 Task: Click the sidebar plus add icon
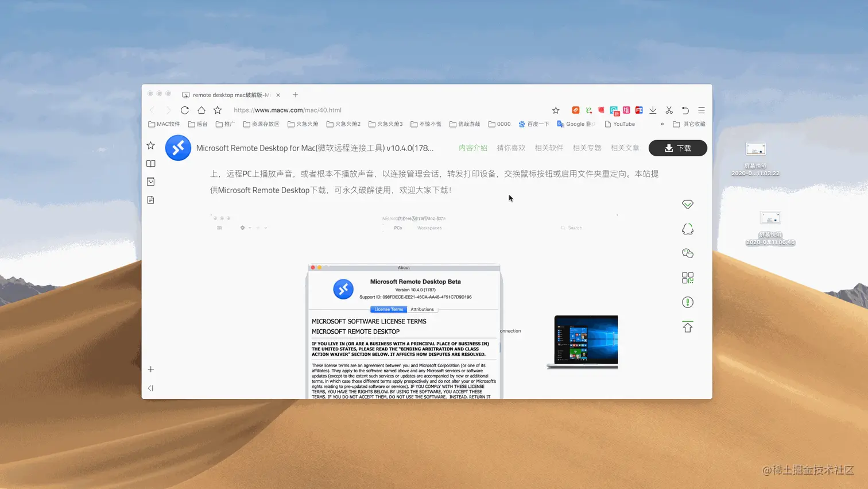click(151, 369)
